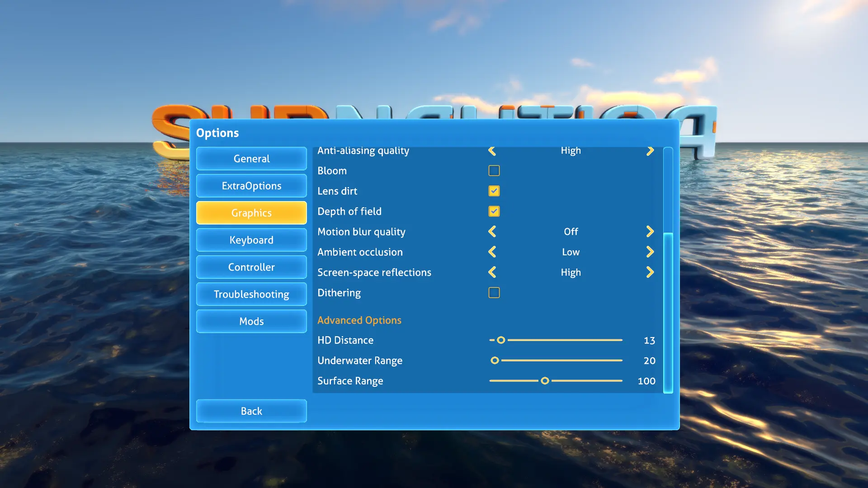The image size is (868, 488).
Task: Enable the Dithering checkbox
Action: (x=494, y=292)
